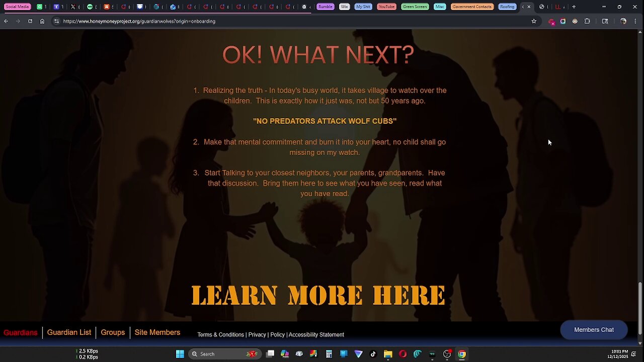
Task: Expand the Government Contacts tab group
Action: coord(472,7)
